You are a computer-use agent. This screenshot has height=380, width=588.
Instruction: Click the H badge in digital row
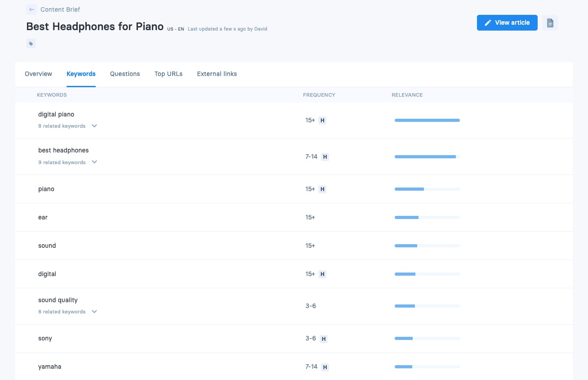(x=322, y=274)
